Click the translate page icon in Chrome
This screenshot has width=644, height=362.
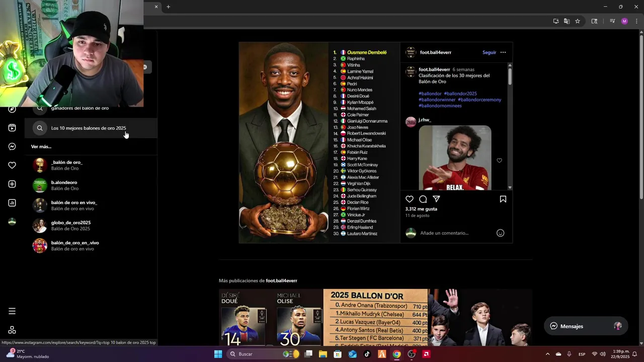pyautogui.click(x=567, y=21)
